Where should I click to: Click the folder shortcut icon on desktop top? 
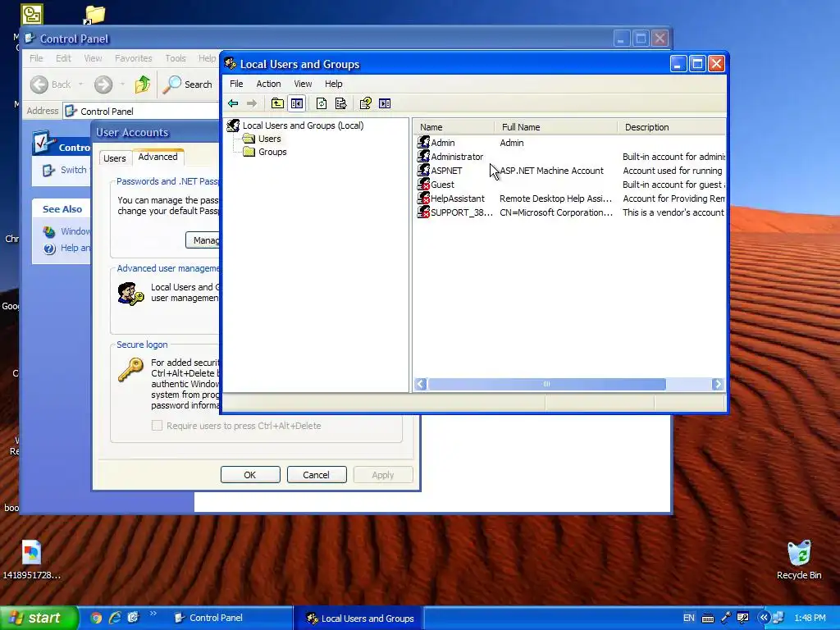95,15
